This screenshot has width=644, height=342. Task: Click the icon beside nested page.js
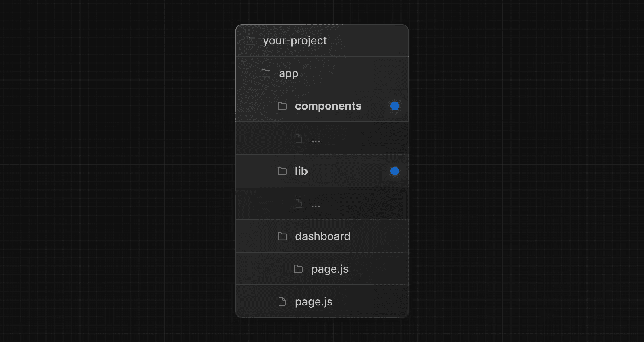298,269
